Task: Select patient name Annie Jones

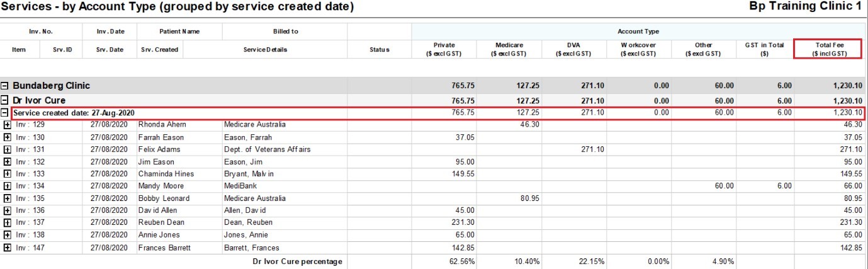Action: pyautogui.click(x=159, y=235)
